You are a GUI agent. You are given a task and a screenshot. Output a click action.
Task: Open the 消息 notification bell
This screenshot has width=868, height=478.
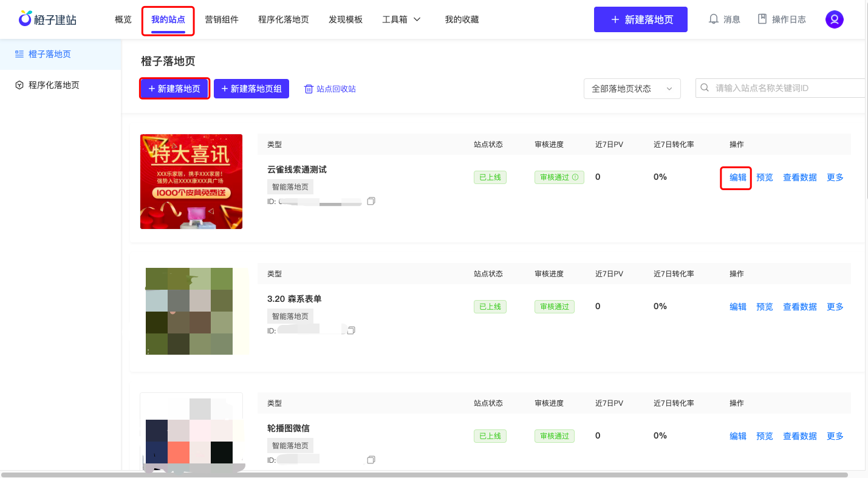pyautogui.click(x=725, y=19)
